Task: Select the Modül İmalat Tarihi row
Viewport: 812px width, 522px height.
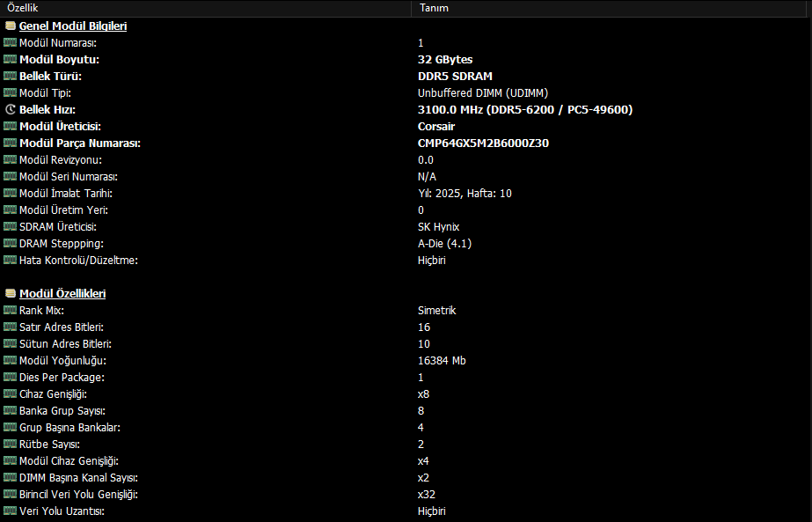Action: [406, 194]
